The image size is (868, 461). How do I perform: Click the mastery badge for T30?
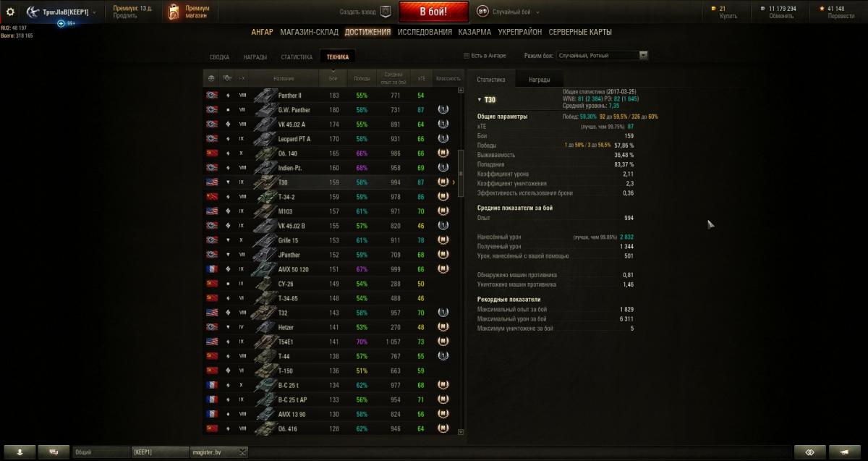pos(443,182)
